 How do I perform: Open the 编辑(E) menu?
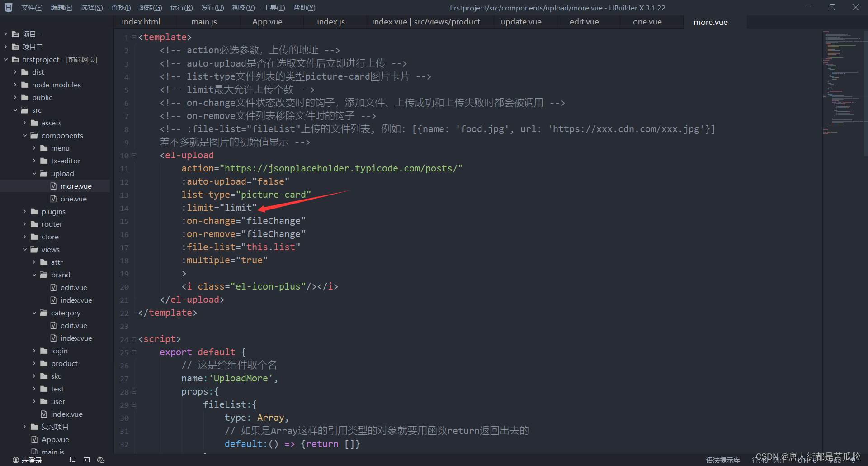(x=61, y=8)
